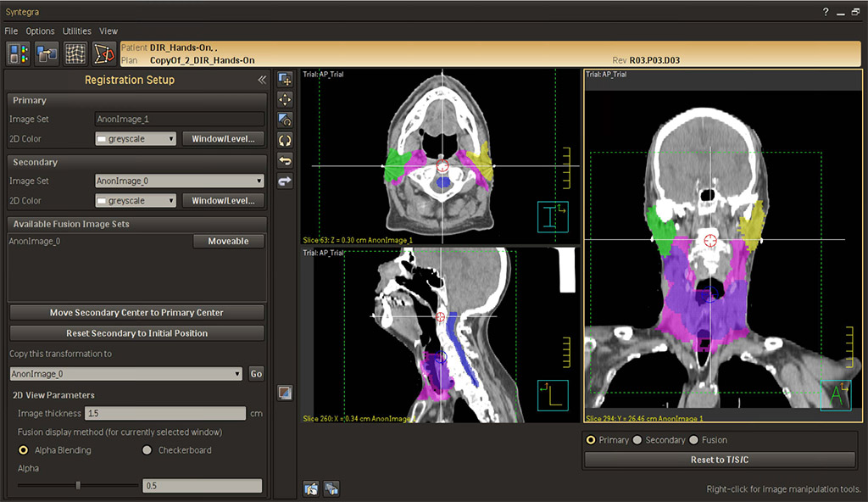Click the Image thickness field showing 1.5
Screen dimensions: 868x502
click(165, 413)
